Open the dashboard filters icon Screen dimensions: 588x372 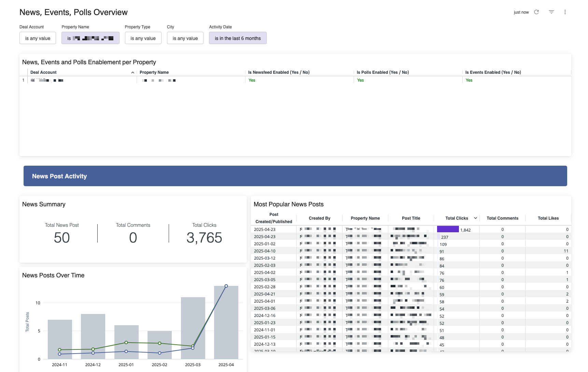[x=551, y=12]
